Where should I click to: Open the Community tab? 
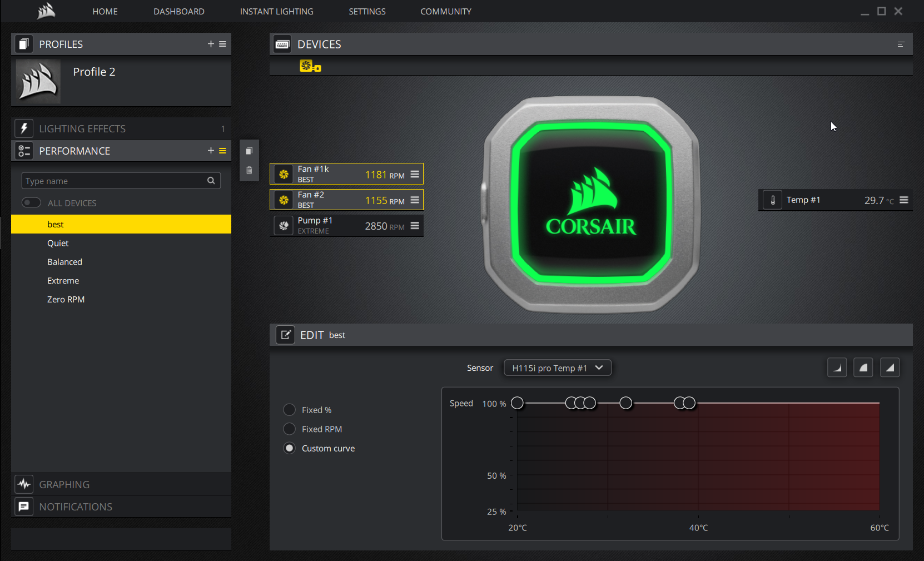coord(446,11)
